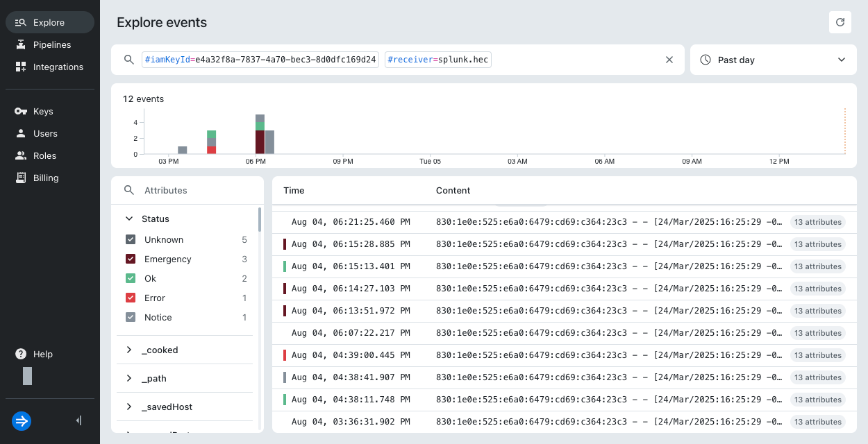Click the Time column header

click(x=294, y=190)
